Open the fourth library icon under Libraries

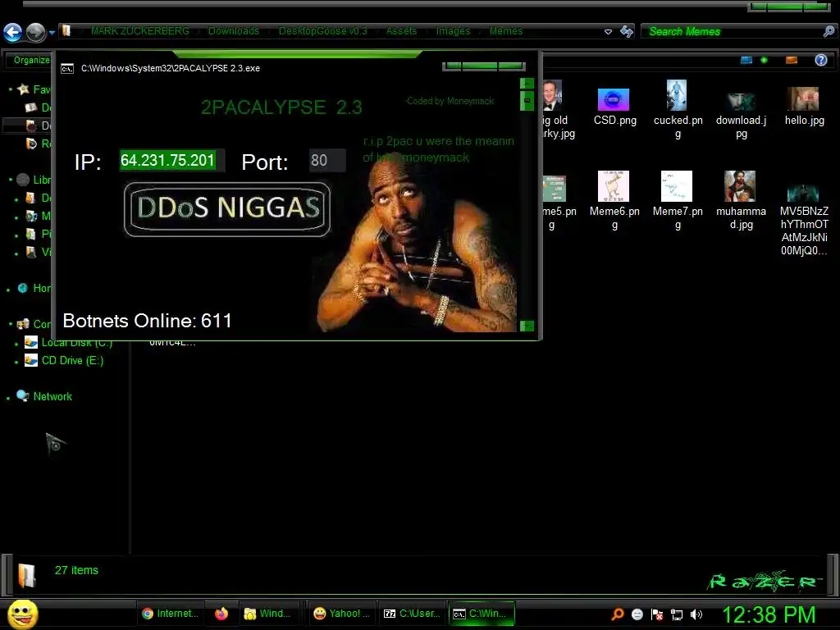(x=31, y=252)
